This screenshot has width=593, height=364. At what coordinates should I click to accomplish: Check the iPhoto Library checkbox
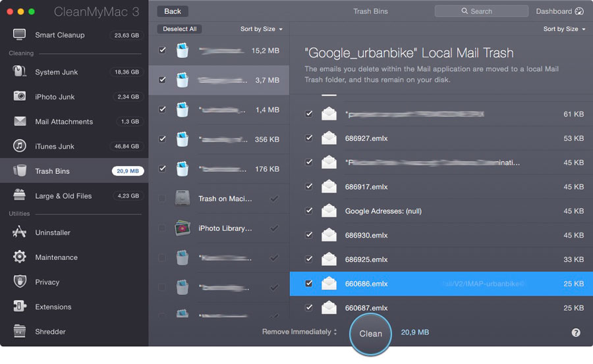pos(162,228)
